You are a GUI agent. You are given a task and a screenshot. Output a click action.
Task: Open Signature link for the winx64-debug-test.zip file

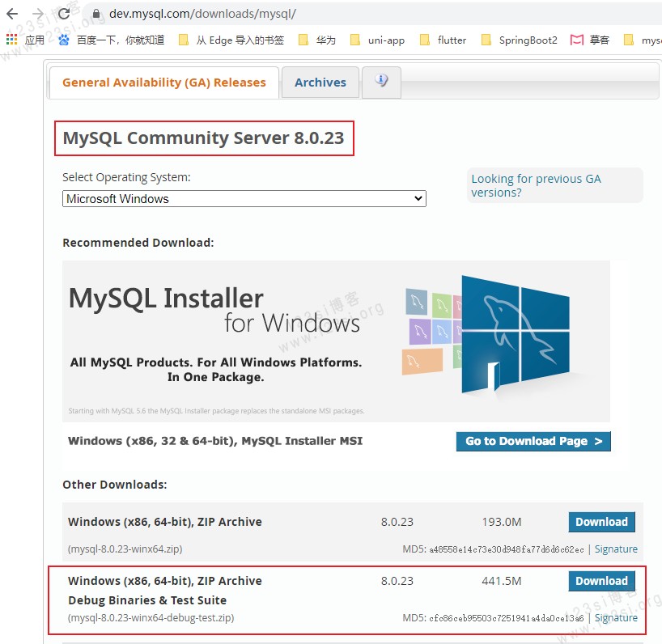pyautogui.click(x=616, y=618)
